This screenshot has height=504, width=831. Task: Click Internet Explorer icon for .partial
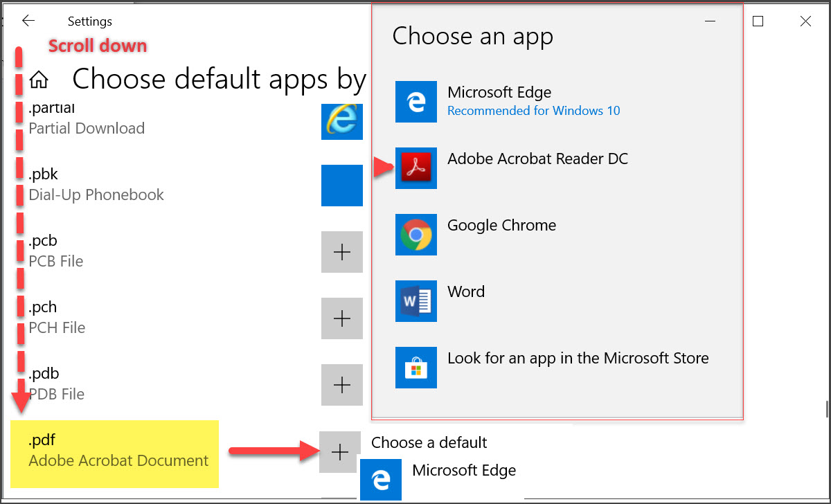pyautogui.click(x=342, y=121)
